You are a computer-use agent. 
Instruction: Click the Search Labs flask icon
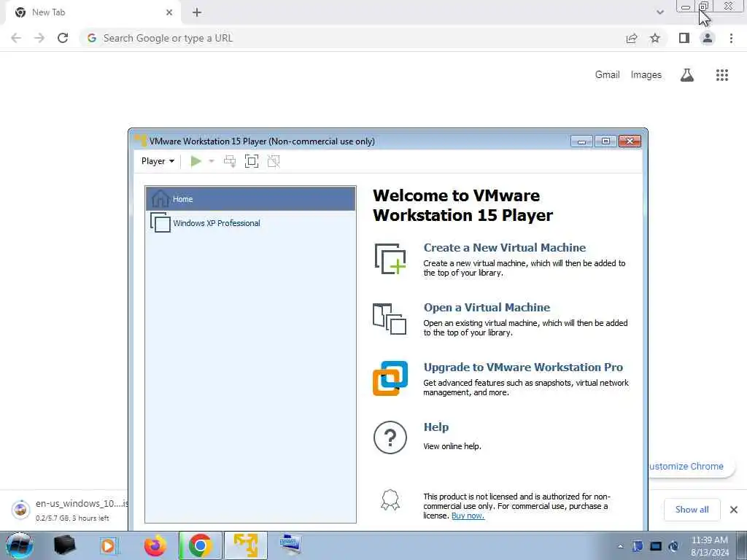point(687,75)
